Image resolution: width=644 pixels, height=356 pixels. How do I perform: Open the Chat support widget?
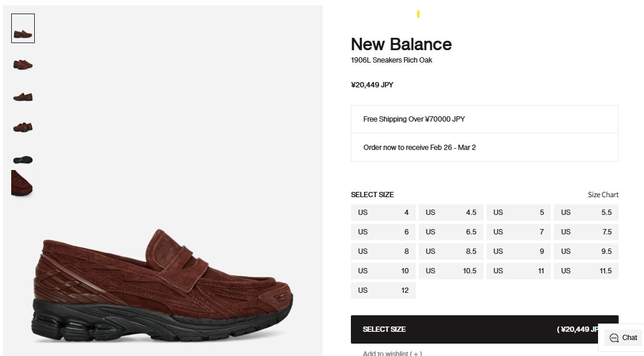(x=623, y=338)
